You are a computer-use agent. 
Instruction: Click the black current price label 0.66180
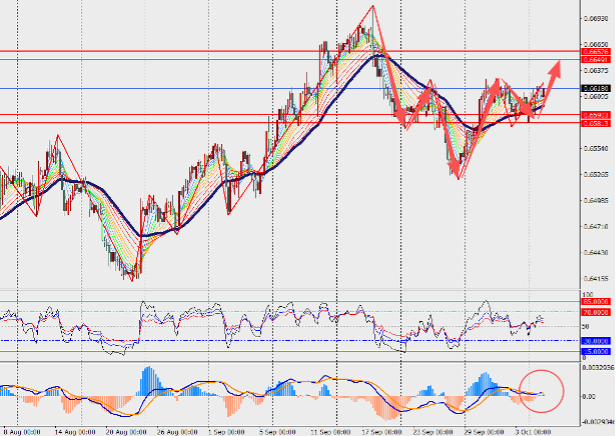[x=596, y=88]
